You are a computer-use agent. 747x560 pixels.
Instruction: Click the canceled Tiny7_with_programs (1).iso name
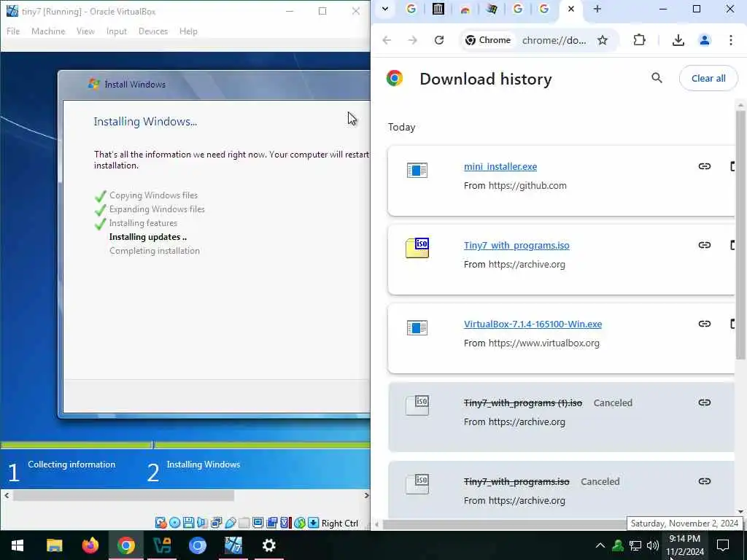[x=522, y=402]
